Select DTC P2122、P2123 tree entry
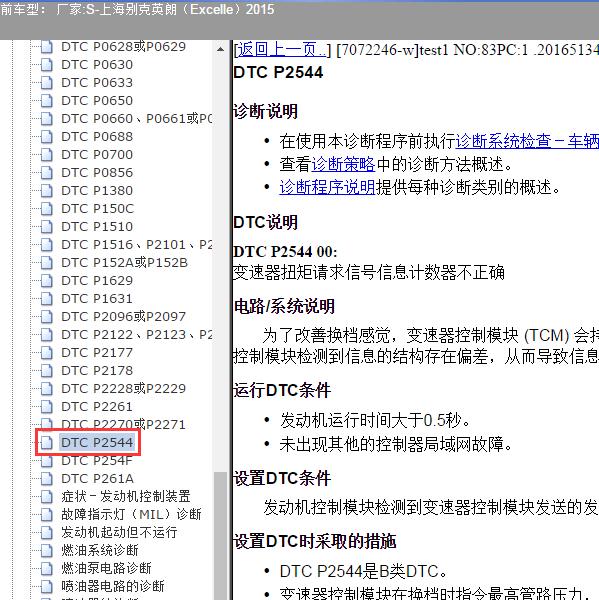The height and width of the screenshot is (600, 599). [x=137, y=334]
